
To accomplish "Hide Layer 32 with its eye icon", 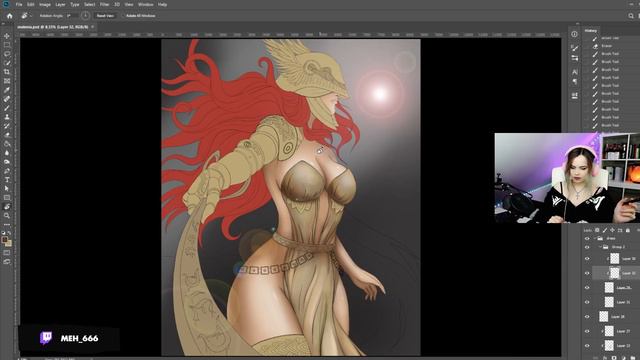I will point(587,273).
